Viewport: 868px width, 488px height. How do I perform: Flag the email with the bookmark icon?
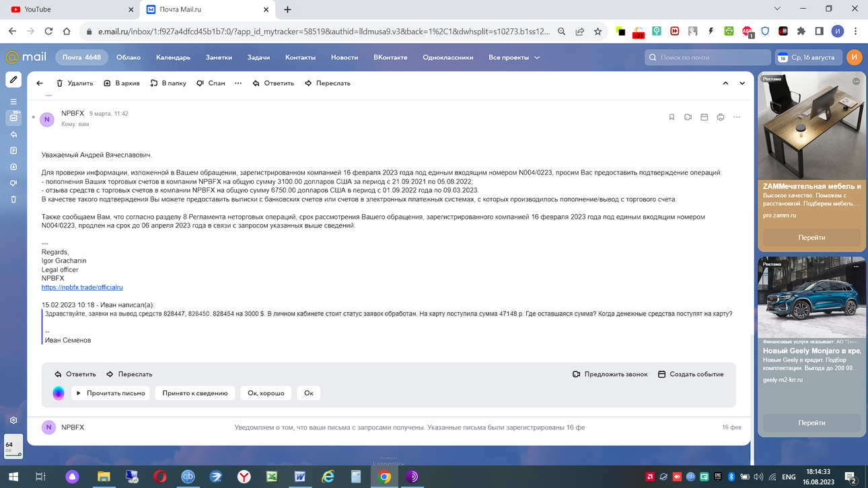pyautogui.click(x=672, y=117)
